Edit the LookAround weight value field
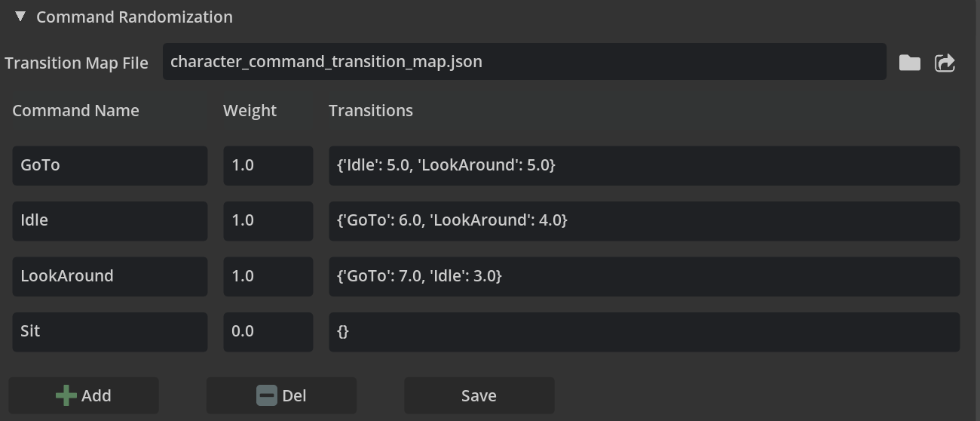Screen dimensions: 980x421 pos(268,276)
